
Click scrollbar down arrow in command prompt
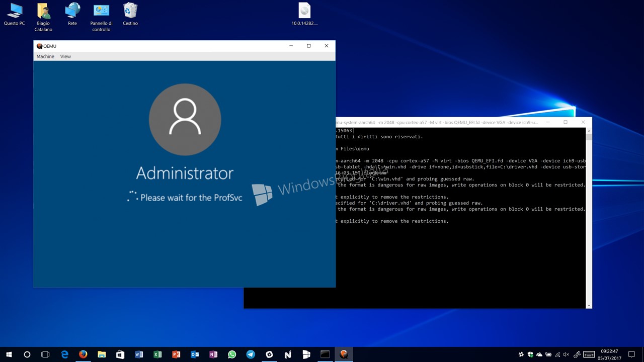pos(589,305)
